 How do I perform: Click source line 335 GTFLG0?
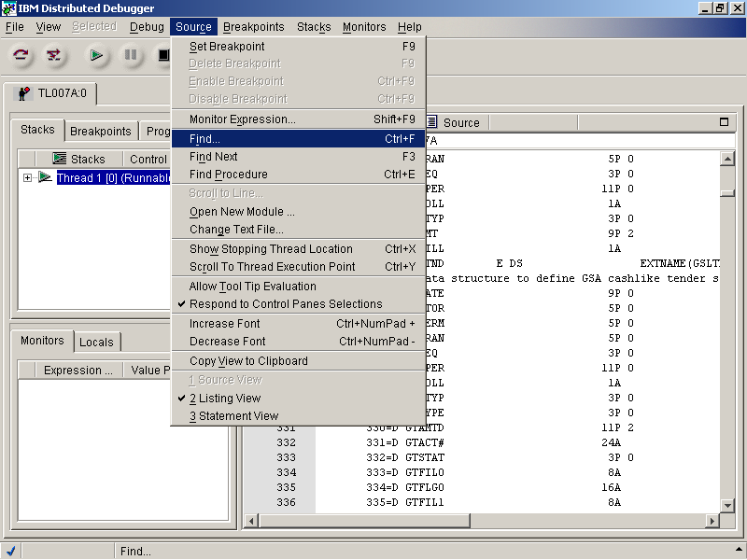tap(481, 487)
